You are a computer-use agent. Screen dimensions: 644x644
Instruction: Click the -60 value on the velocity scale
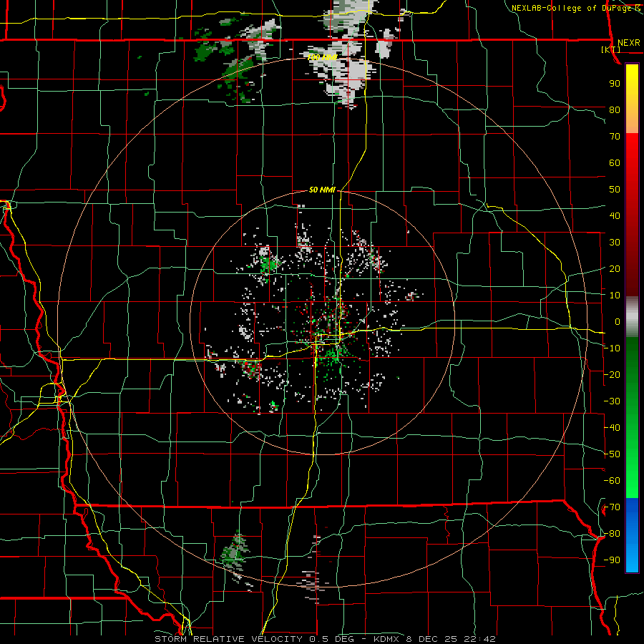612,481
